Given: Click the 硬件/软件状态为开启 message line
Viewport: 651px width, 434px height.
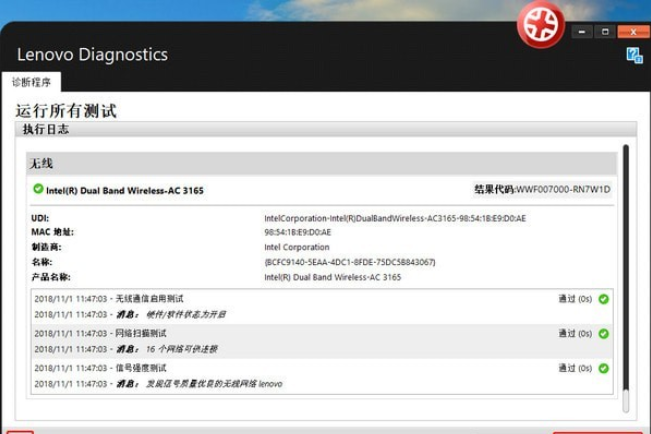Looking at the screenshot, I should pyautogui.click(x=130, y=314).
